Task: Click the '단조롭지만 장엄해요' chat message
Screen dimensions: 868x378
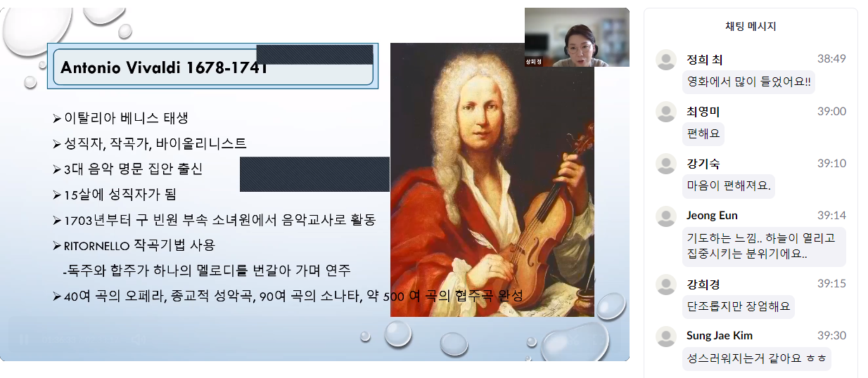Action: 738,306
